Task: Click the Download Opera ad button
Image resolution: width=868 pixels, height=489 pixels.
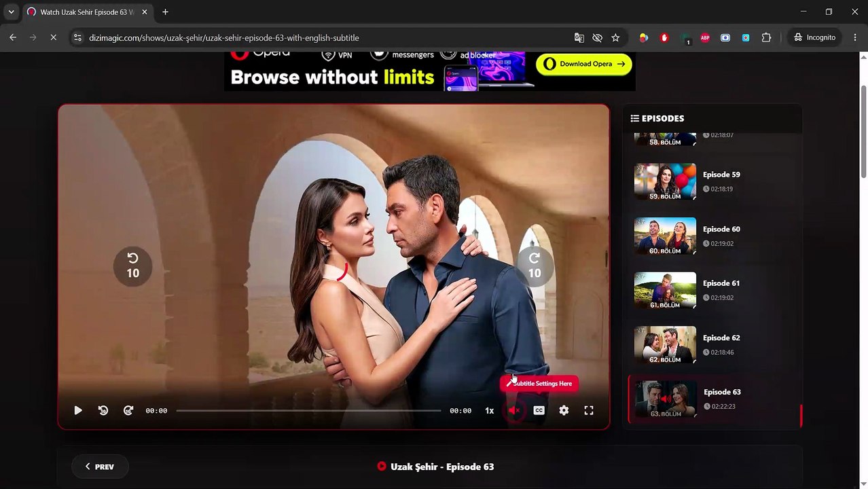Action: [584, 64]
